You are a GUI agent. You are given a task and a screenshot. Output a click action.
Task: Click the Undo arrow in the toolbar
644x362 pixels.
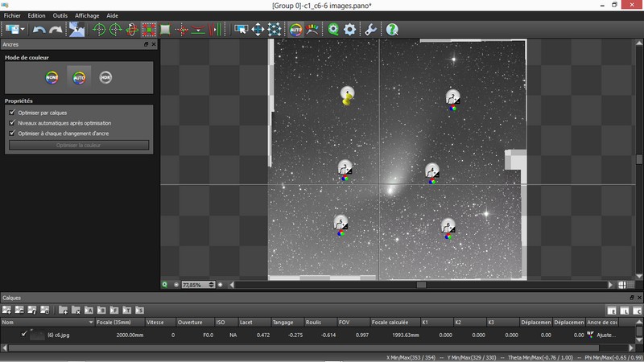pos(39,30)
